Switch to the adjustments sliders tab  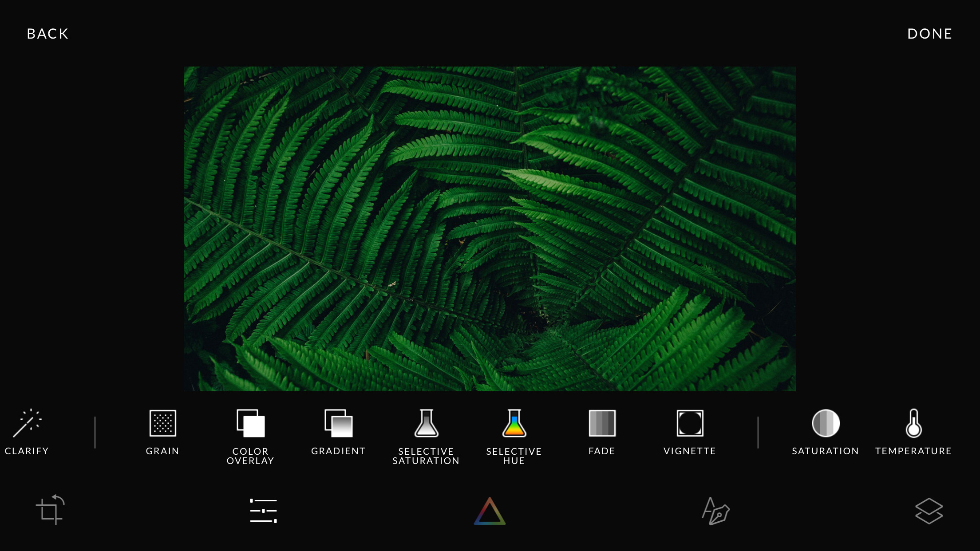[263, 511]
